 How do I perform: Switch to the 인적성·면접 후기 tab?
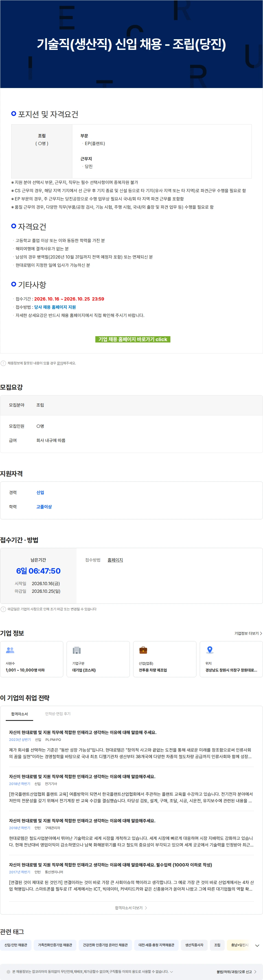[x=58, y=714]
